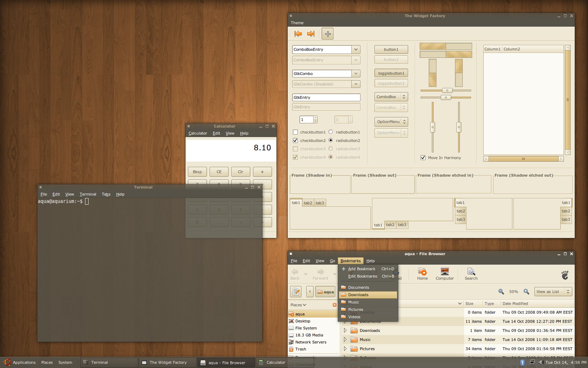The width and height of the screenshot is (588, 368).
Task: Zoom out with the magnifier minus icon
Action: point(501,292)
